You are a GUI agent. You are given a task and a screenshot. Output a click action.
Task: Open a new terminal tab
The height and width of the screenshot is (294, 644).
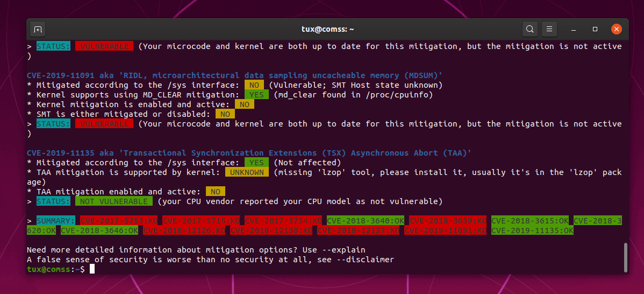point(38,29)
